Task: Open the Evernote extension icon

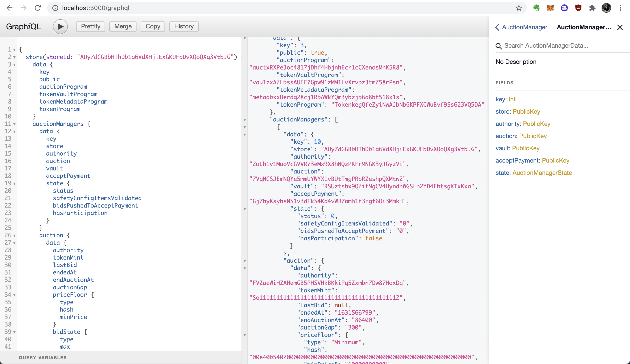Action: (x=536, y=8)
